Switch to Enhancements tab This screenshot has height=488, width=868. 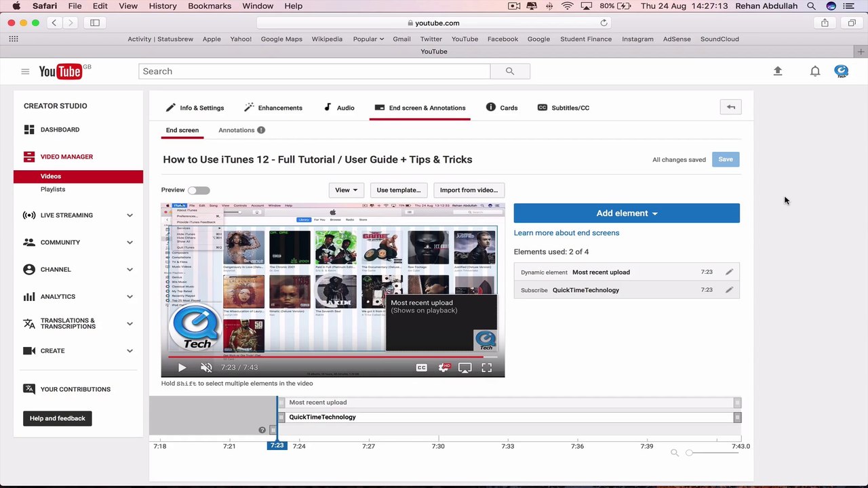tap(273, 108)
